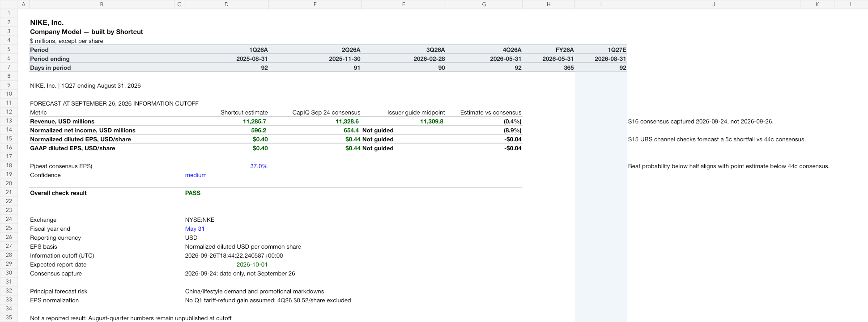Click the 'CapIQ Sep 24 consensus' heading
The height and width of the screenshot is (322, 868).
tap(326, 112)
